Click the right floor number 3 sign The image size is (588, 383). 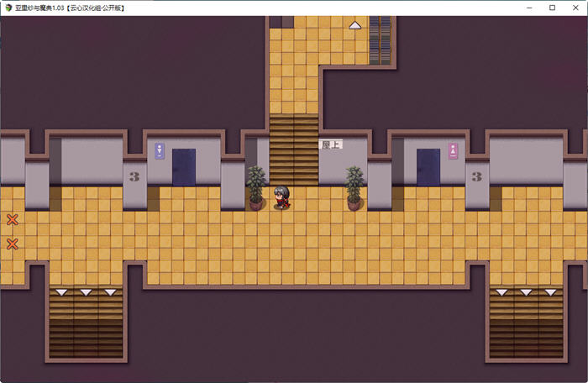477,176
